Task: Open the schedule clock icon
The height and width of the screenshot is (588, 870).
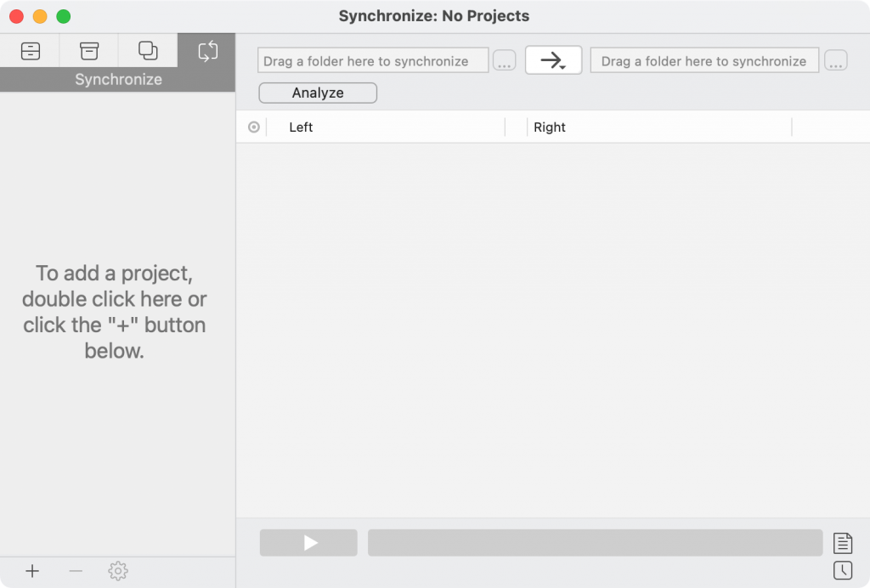Action: pos(843,570)
